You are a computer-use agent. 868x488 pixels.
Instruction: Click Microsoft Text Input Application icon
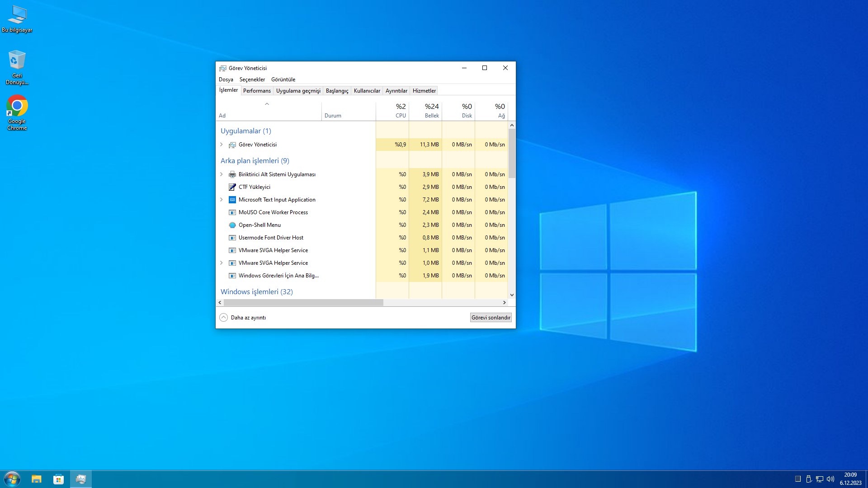coord(232,200)
